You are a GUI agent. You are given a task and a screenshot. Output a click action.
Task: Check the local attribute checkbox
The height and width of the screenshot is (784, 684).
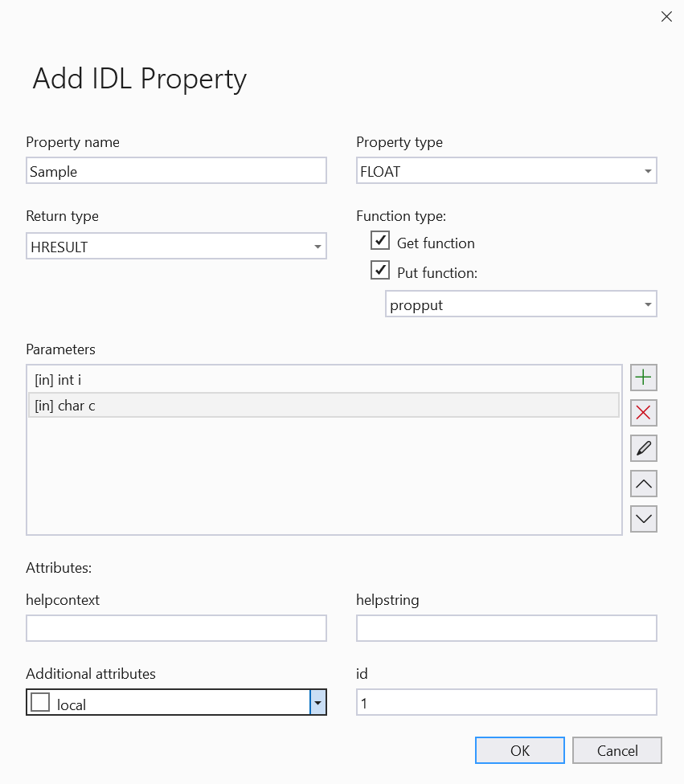pos(40,702)
